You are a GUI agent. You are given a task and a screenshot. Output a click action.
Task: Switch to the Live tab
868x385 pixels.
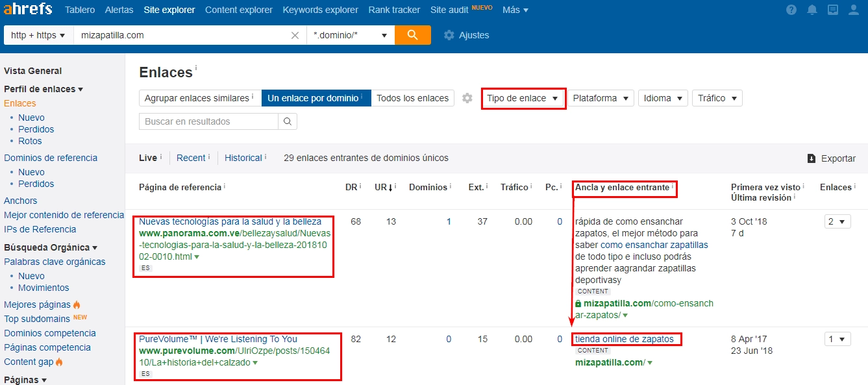tap(148, 158)
